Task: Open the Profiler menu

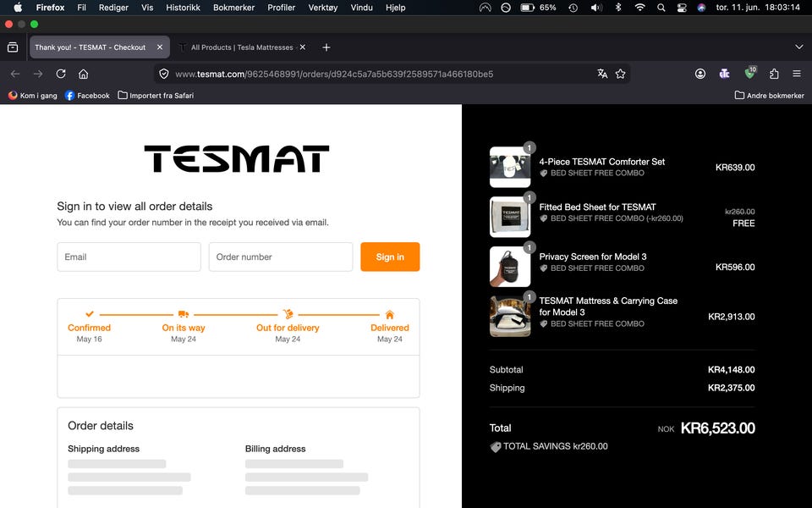Action: click(281, 8)
